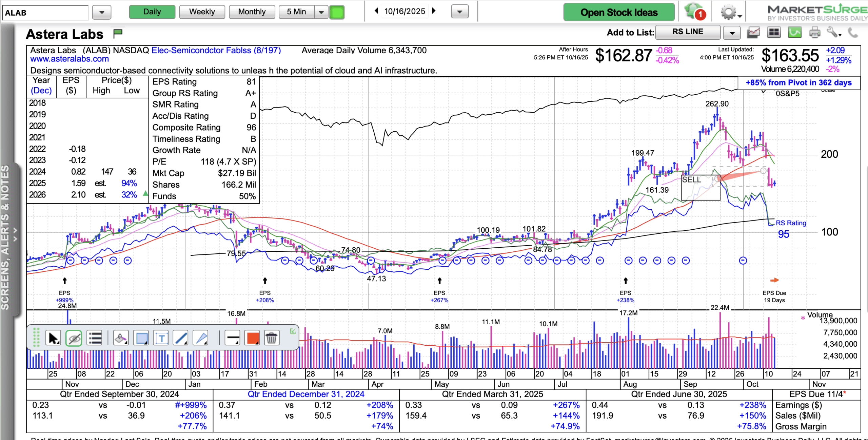Click the Open Stock Ideas button
The width and height of the screenshot is (868, 440).
[619, 13]
